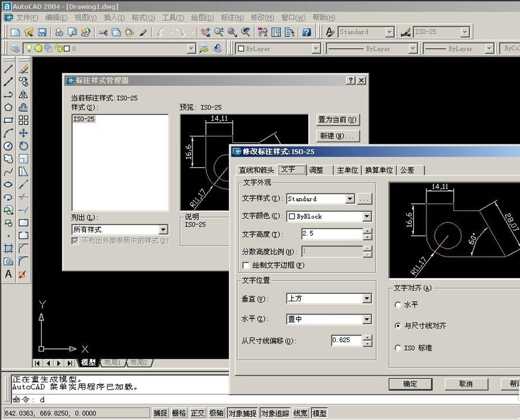
Task: Click the Save icon in toolbar
Action: click(42, 32)
